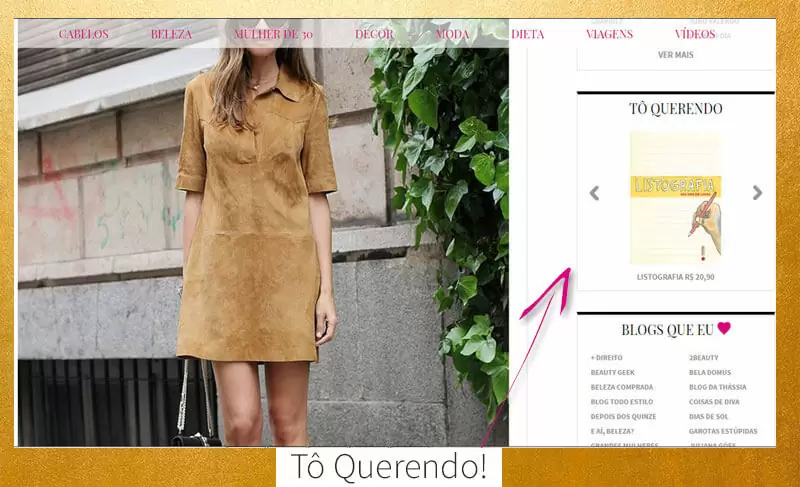
Task: Open the Beleza menu item
Action: point(171,34)
